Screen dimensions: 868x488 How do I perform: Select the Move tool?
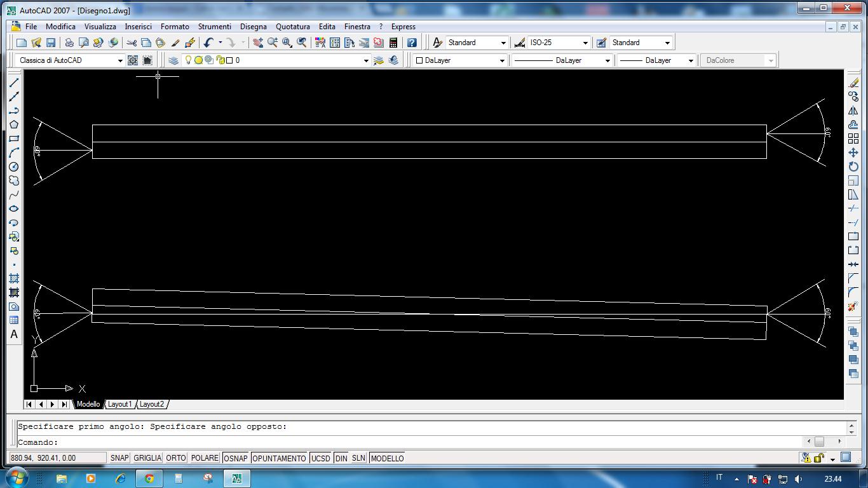tap(853, 152)
